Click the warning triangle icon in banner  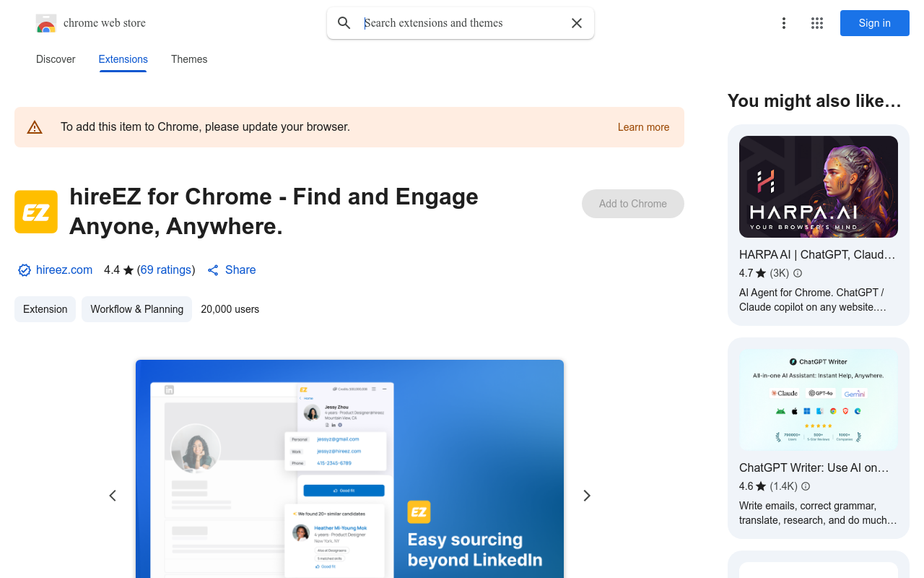tap(35, 127)
